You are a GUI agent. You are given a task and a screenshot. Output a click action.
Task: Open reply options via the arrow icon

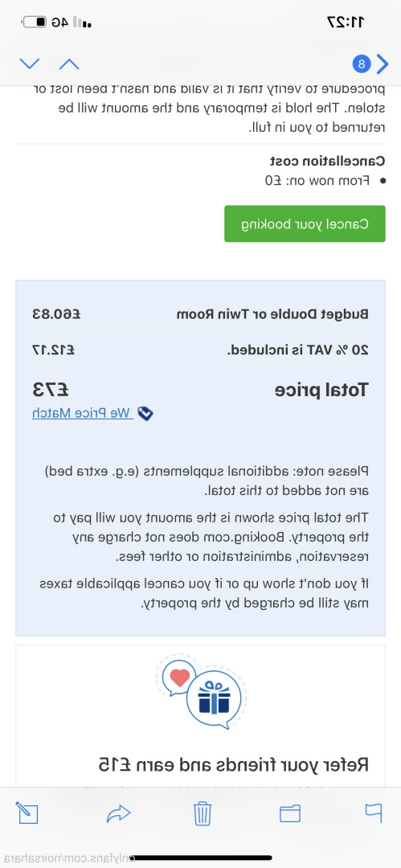coord(118,813)
